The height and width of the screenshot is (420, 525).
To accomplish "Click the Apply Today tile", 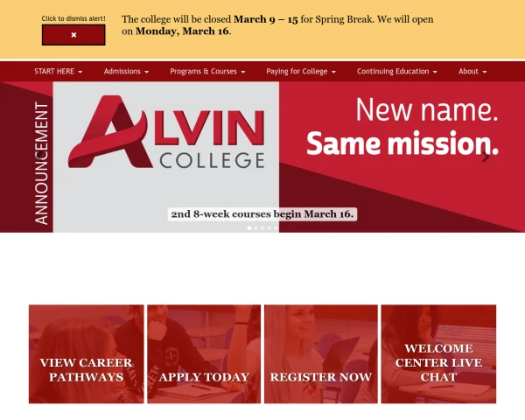I will tap(204, 354).
